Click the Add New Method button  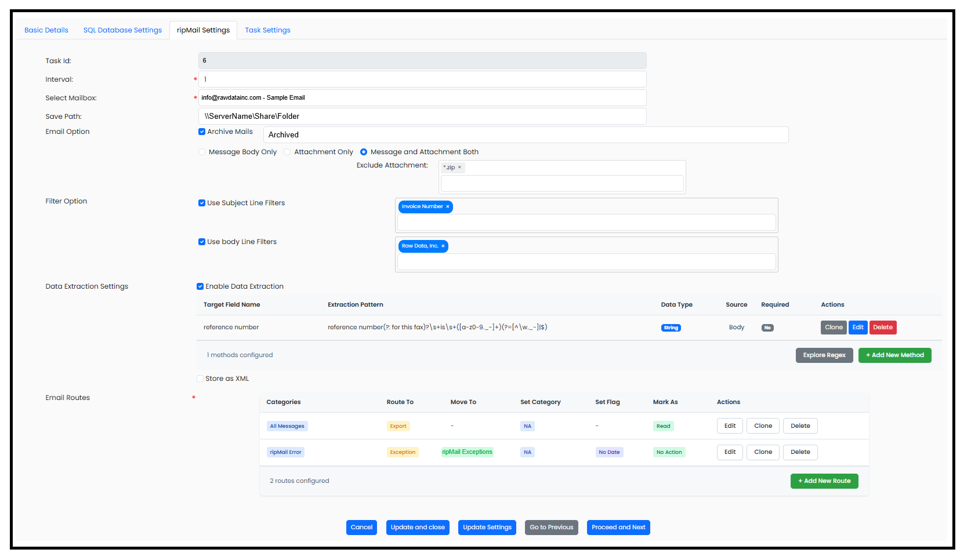(x=894, y=355)
